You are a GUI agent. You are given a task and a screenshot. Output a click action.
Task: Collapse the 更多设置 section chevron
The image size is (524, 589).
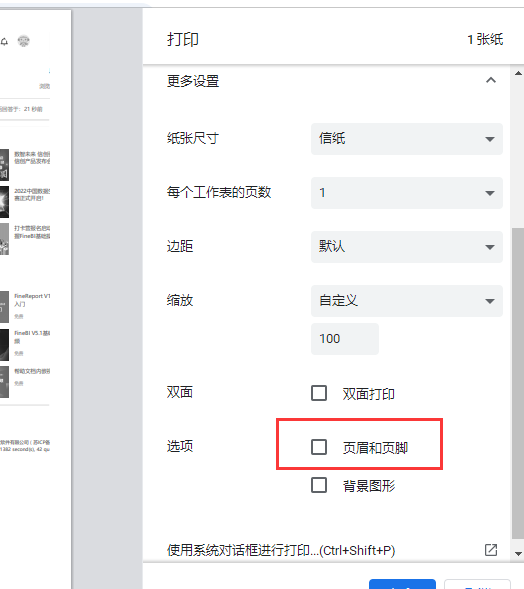[491, 80]
